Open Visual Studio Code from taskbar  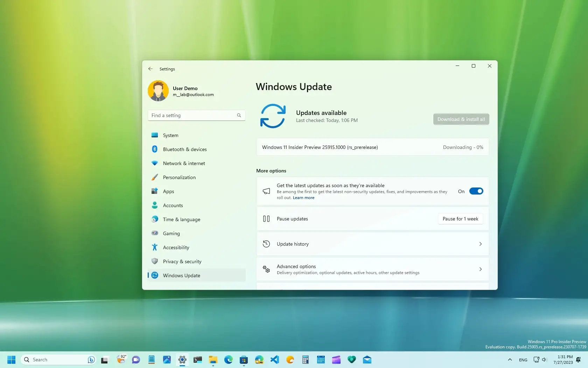coord(275,360)
